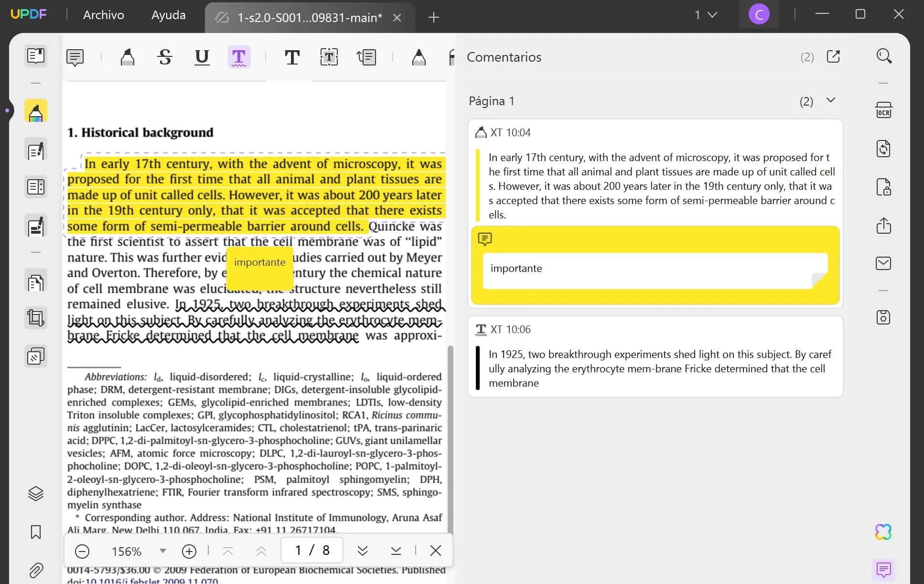The width and height of the screenshot is (924, 584).
Task: Select the Text comment tool
Action: pyautogui.click(x=292, y=57)
